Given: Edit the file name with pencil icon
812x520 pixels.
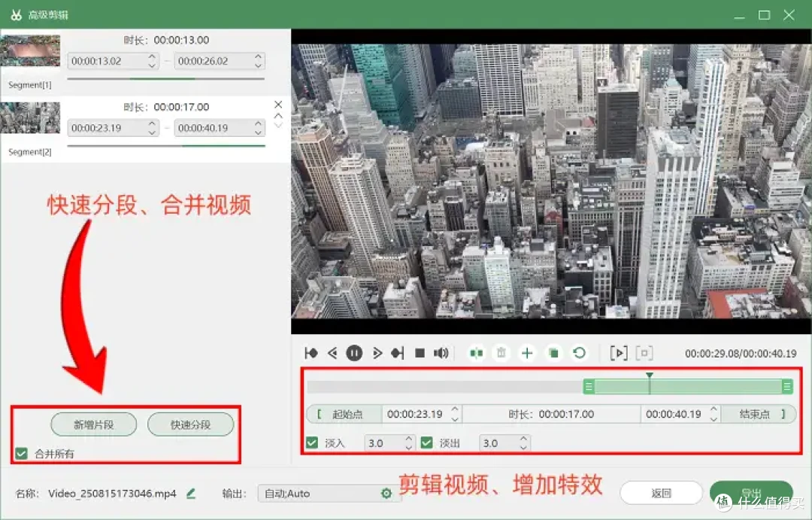Looking at the screenshot, I should [x=191, y=494].
